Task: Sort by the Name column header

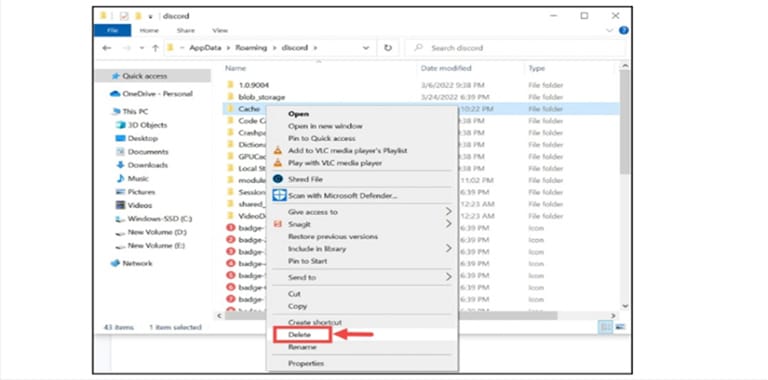Action: [x=235, y=69]
